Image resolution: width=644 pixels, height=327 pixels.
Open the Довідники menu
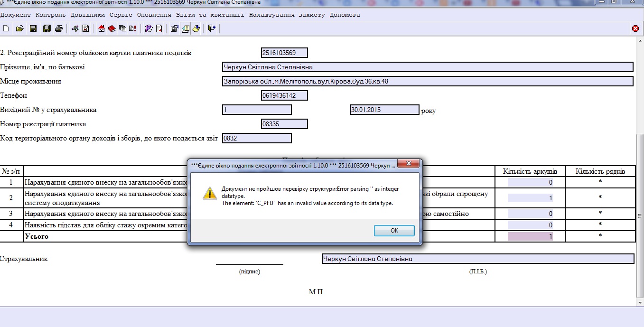tap(88, 15)
